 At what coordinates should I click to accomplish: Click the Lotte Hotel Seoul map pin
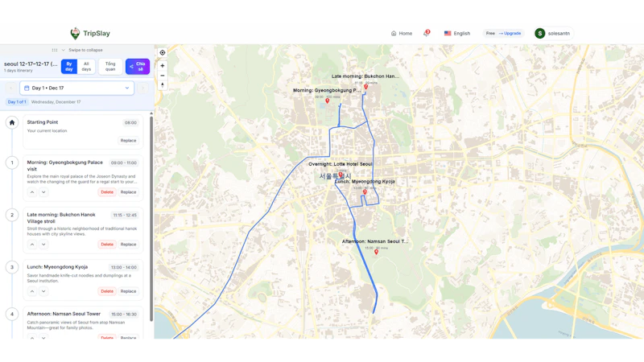point(341,175)
